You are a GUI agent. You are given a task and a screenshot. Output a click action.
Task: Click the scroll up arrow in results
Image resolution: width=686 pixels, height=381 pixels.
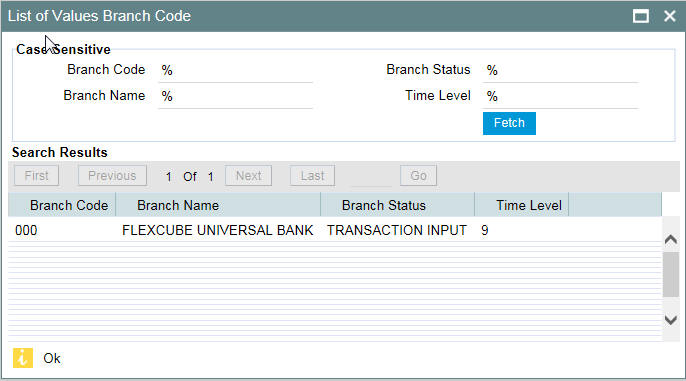point(671,239)
